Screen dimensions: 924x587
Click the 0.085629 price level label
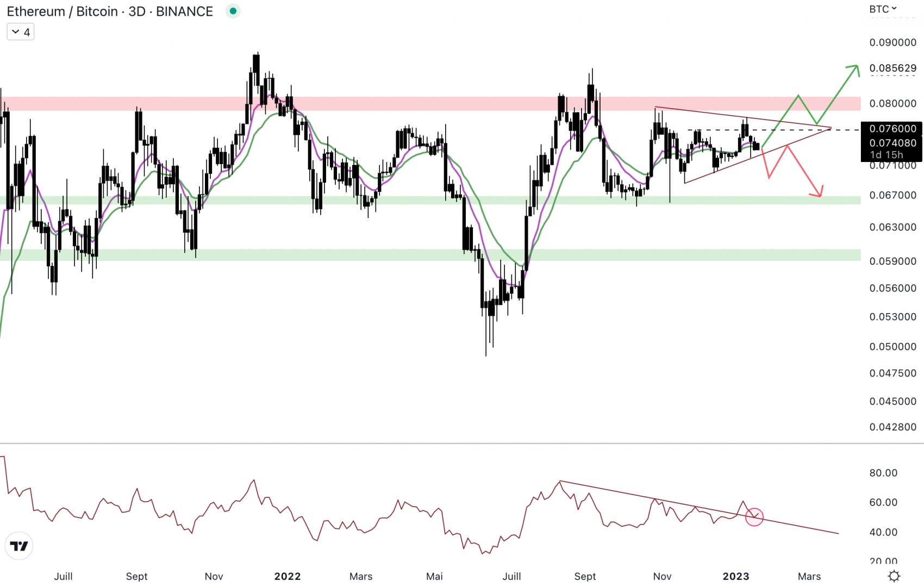coord(892,68)
